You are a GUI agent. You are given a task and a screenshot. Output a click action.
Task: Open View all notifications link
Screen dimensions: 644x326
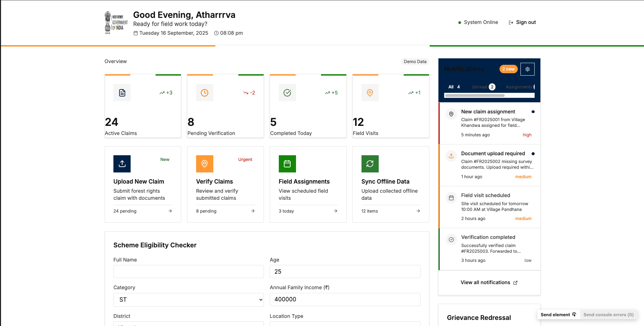tap(489, 282)
